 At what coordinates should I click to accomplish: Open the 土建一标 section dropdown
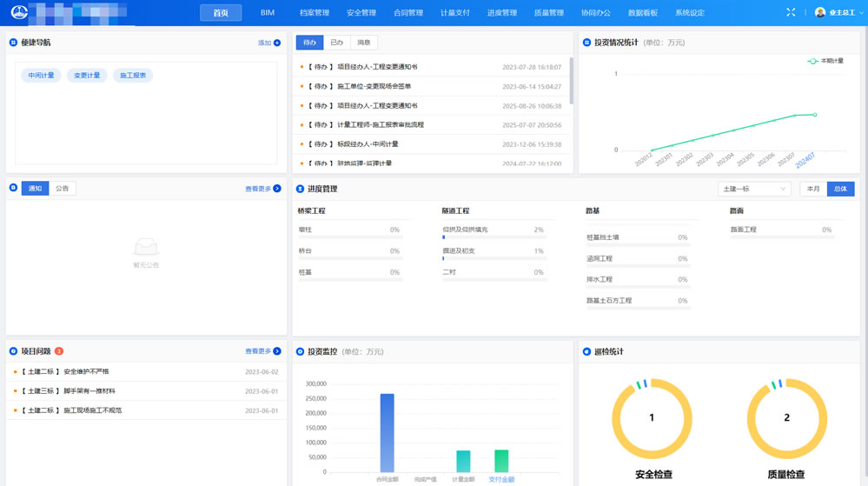[753, 189]
